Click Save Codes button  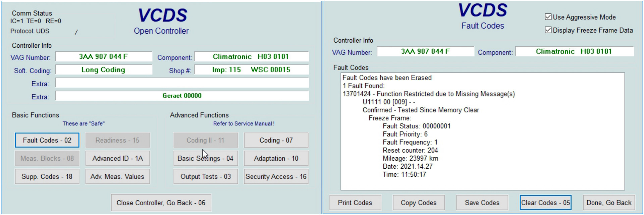(482, 203)
